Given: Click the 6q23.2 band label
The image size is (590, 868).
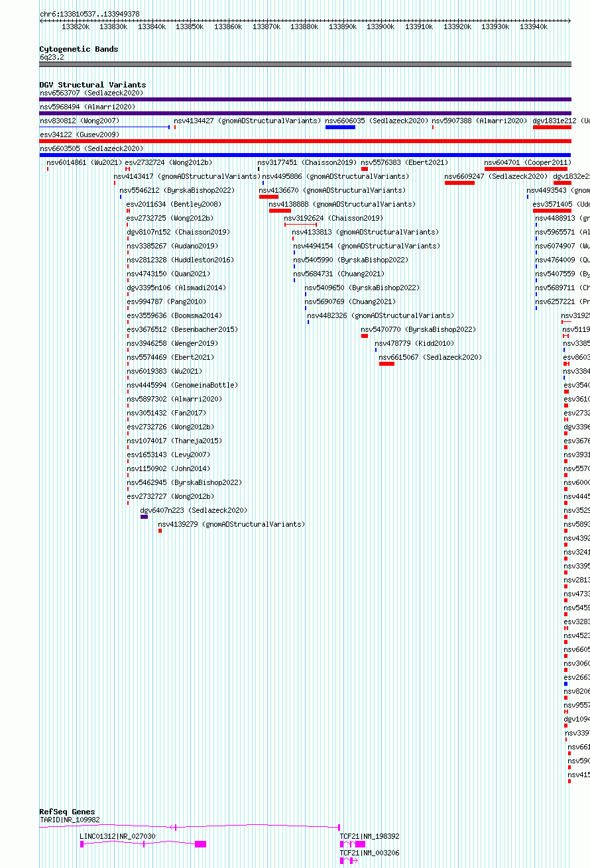Looking at the screenshot, I should click(52, 57).
